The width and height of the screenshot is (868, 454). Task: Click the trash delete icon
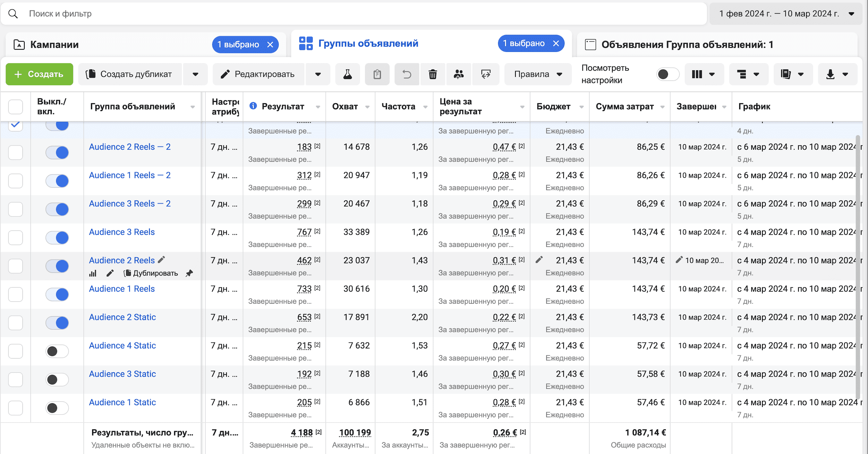pyautogui.click(x=433, y=74)
